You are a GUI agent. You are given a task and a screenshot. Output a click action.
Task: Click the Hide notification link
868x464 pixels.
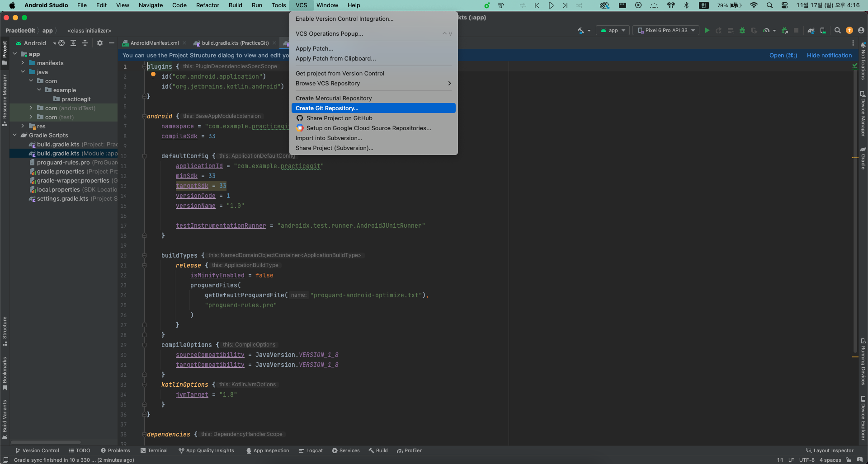pos(829,55)
